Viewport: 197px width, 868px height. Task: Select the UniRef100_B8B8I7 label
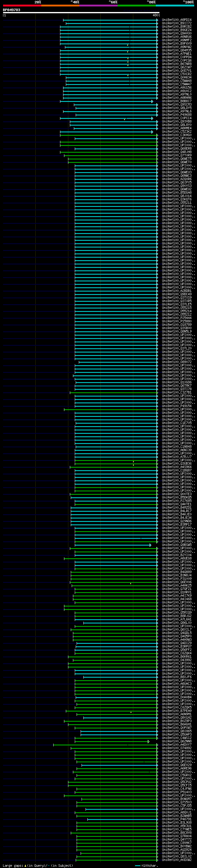(177, 101)
